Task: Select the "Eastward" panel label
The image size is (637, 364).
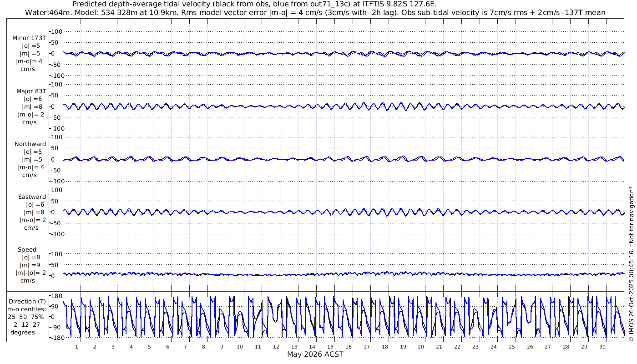Action: 32,197
